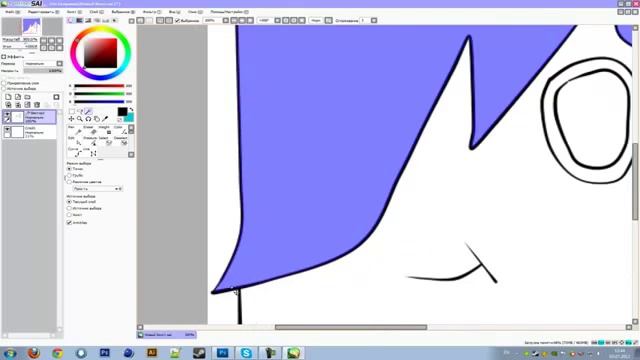Select the rectangular selection tool
640x360 pixels.
coord(72,111)
